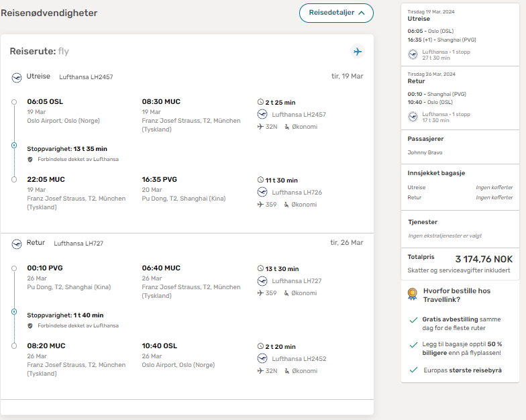
Task: Click the 08:30 MUC arrival time
Action: click(161, 102)
